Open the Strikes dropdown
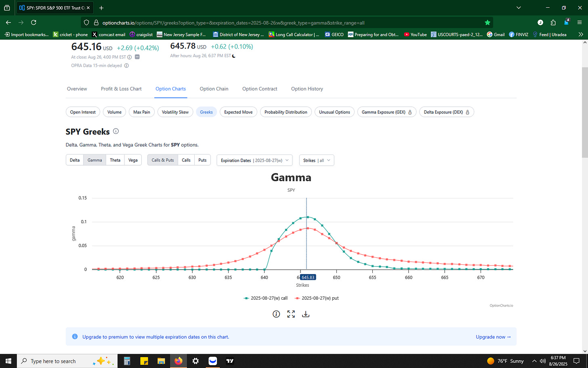This screenshot has height=368, width=588. (x=317, y=160)
